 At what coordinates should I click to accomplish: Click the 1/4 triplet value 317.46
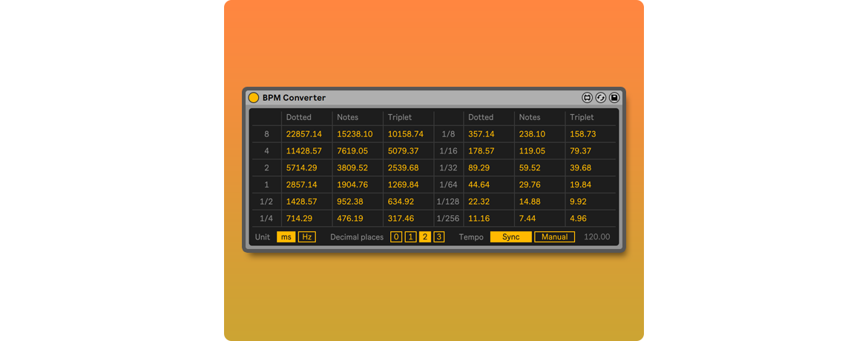(401, 219)
